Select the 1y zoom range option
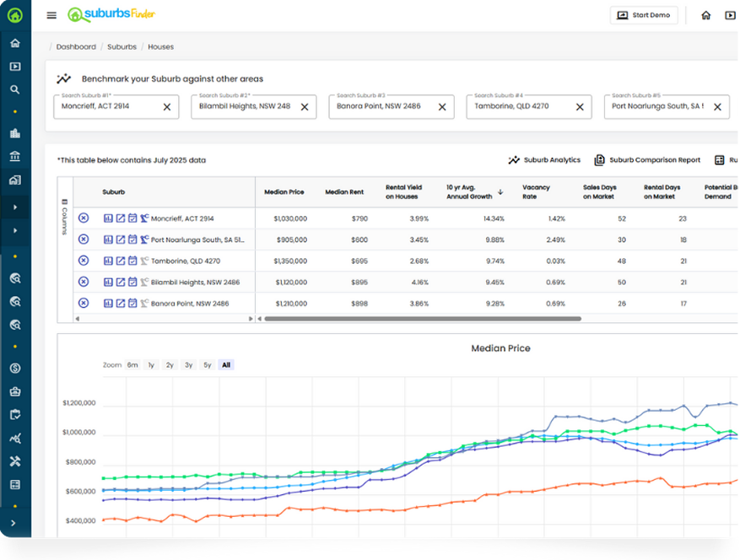This screenshot has width=740, height=560. point(151,365)
